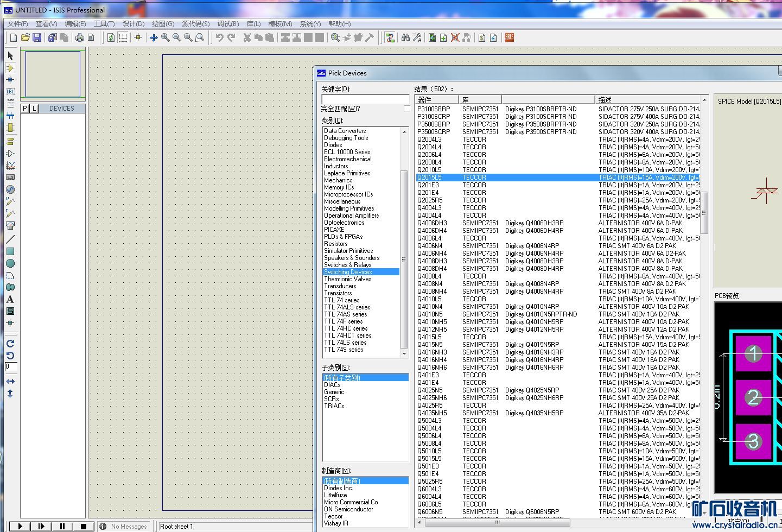The height and width of the screenshot is (532, 782).
Task: Toggle the 完全匹配 match whole words checkbox
Action: [407, 109]
